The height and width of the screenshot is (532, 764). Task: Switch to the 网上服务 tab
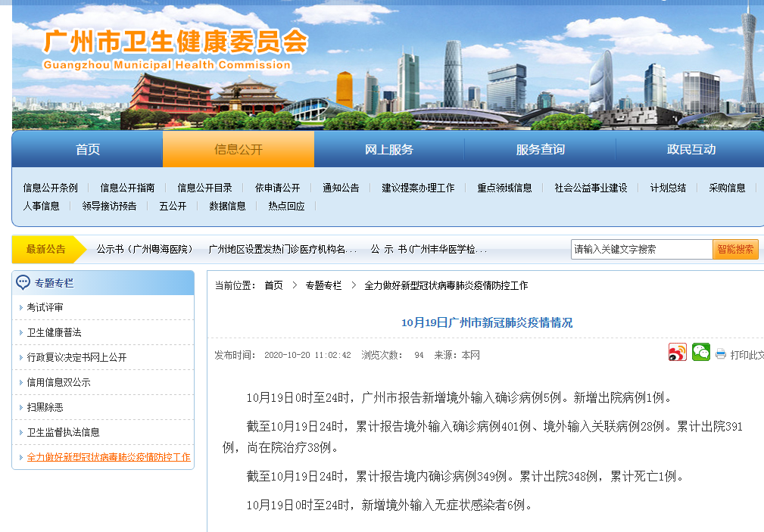(x=389, y=150)
